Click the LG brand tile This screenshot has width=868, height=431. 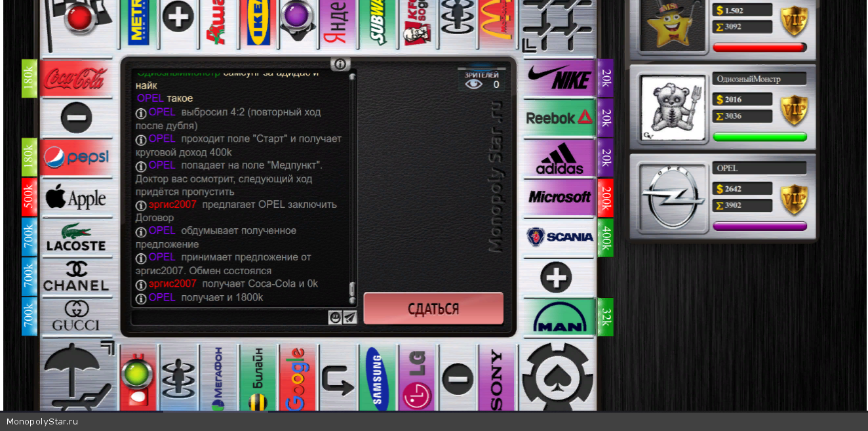point(418,378)
